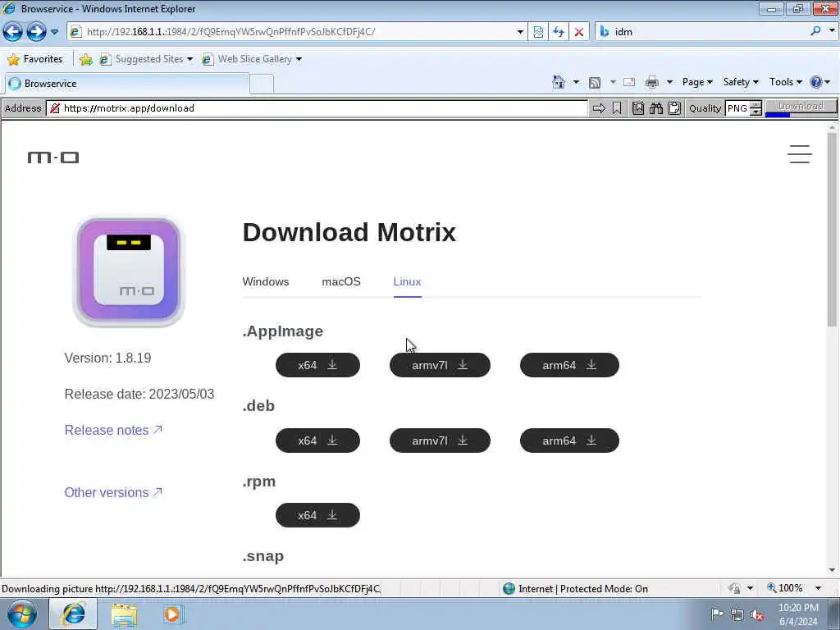Click the Version: 1.8.19 text
Viewport: 840px width, 630px height.
[107, 358]
